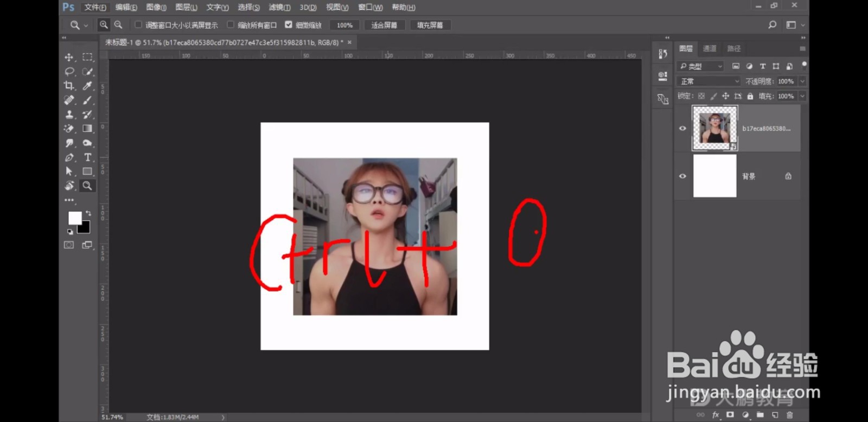Image resolution: width=868 pixels, height=422 pixels.
Task: Select the Brush tool
Action: point(87,100)
